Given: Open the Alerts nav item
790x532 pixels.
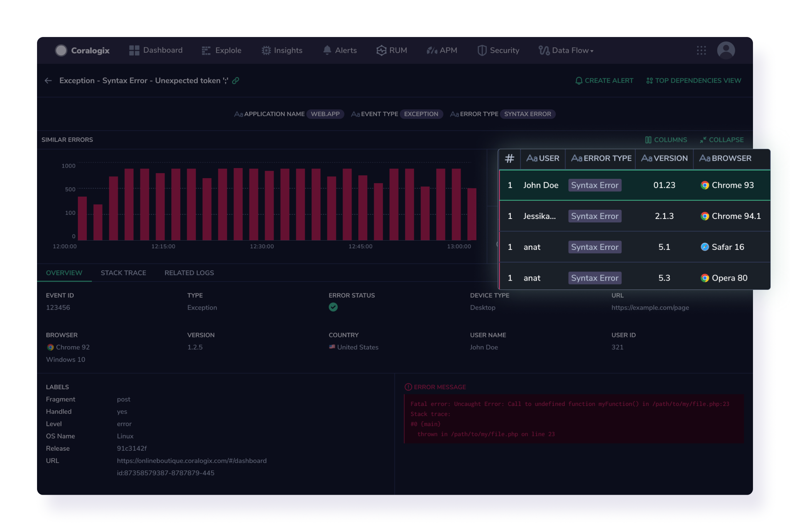Looking at the screenshot, I should (340, 51).
